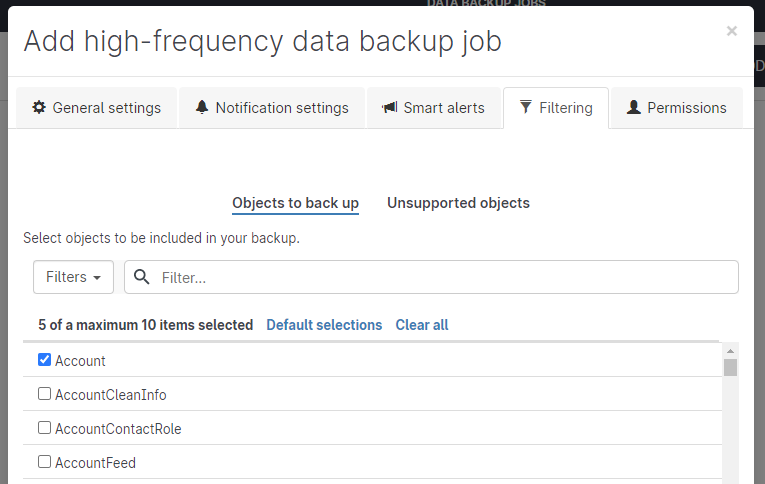Click the magnifier icon in filter box
This screenshot has height=484, width=765.
[x=142, y=277]
